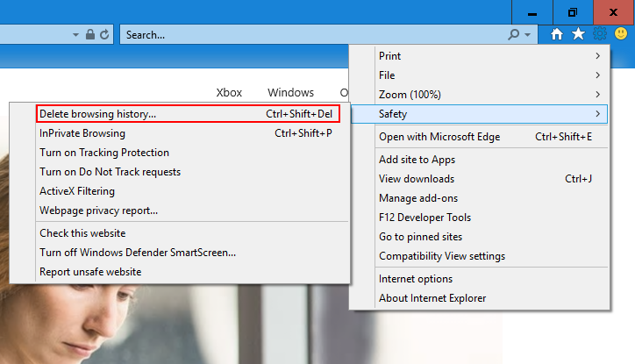Click the security lock icon
The height and width of the screenshot is (364, 635).
90,34
